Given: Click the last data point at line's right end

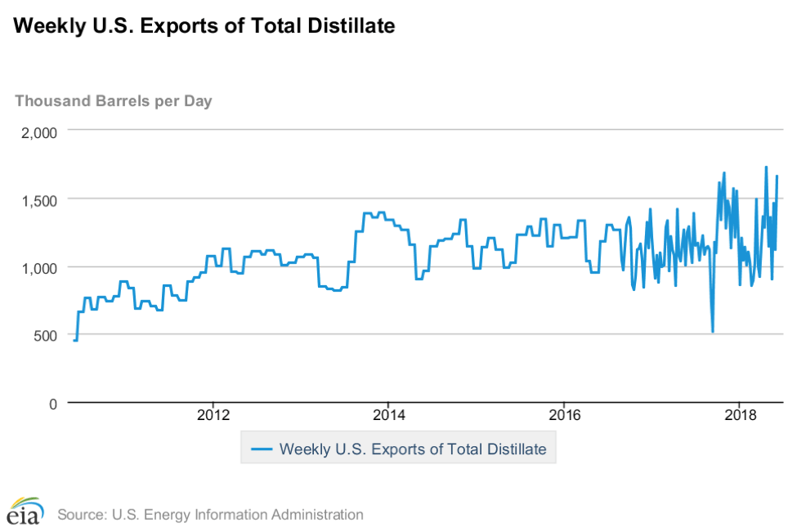Looking at the screenshot, I should (x=777, y=176).
